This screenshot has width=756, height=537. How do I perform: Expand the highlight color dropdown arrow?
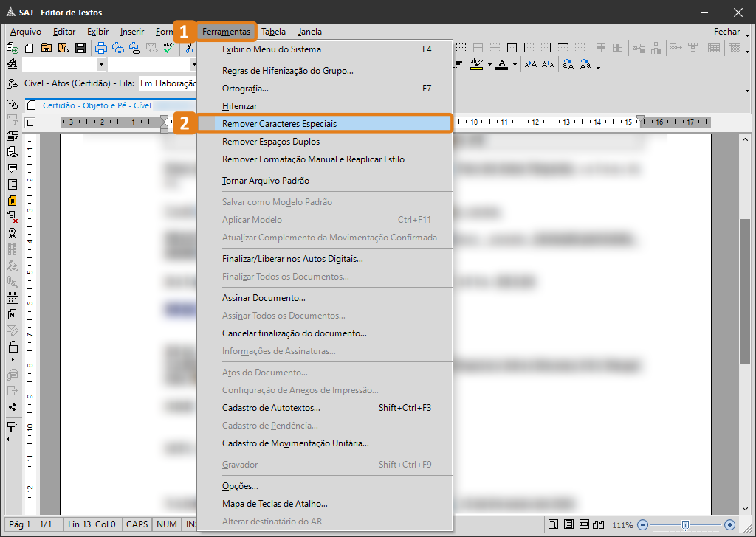tap(490, 64)
